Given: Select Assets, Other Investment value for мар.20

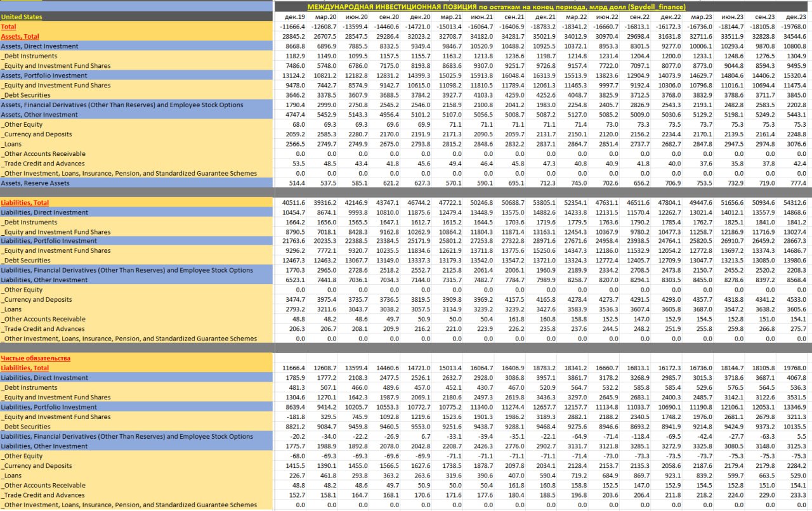Looking at the screenshot, I should 325,115.
